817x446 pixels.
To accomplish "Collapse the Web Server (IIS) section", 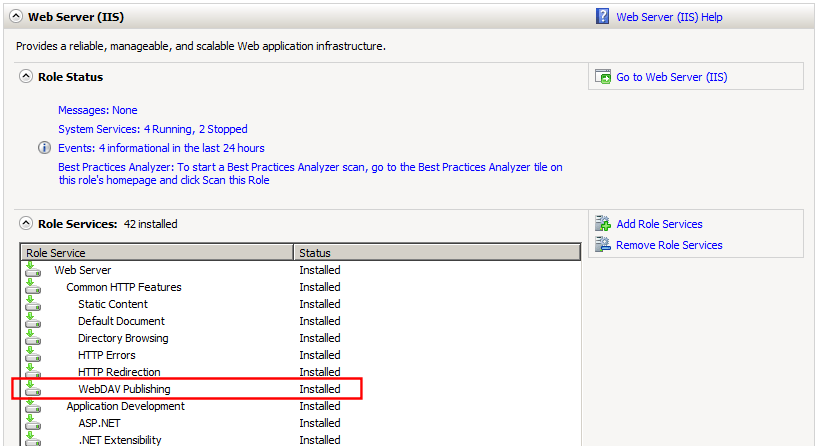I will 17,17.
